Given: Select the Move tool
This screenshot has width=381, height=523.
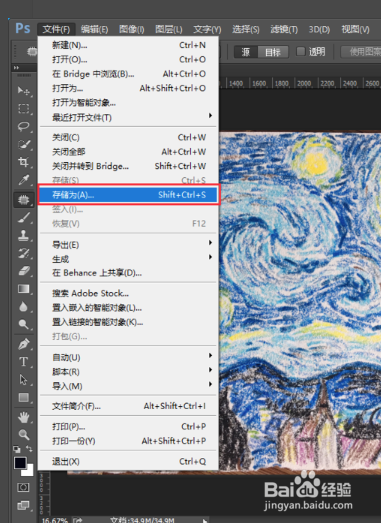Looking at the screenshot, I should (23, 90).
